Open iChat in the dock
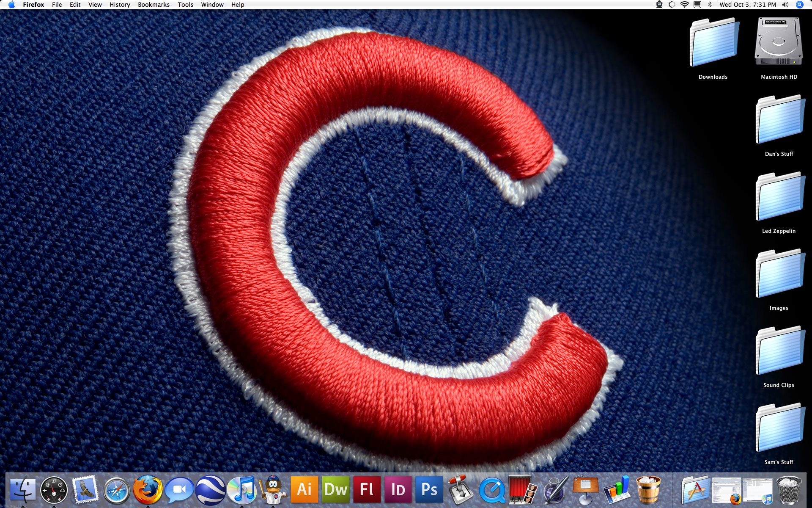Viewport: 812px width, 508px height. [x=179, y=490]
